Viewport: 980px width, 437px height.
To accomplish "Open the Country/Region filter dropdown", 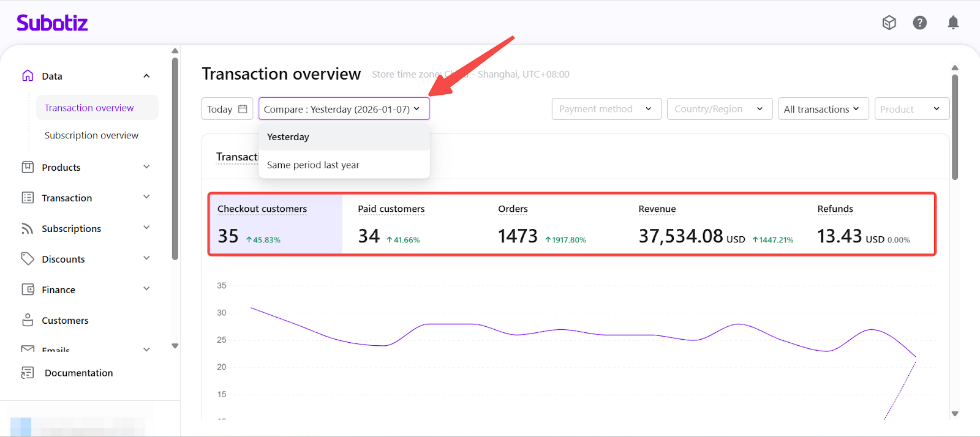I will coord(719,109).
